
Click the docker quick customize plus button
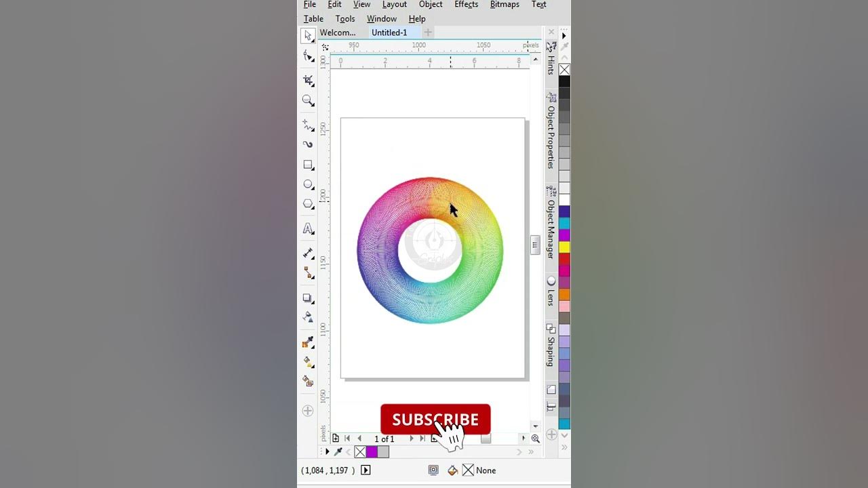[x=551, y=434]
